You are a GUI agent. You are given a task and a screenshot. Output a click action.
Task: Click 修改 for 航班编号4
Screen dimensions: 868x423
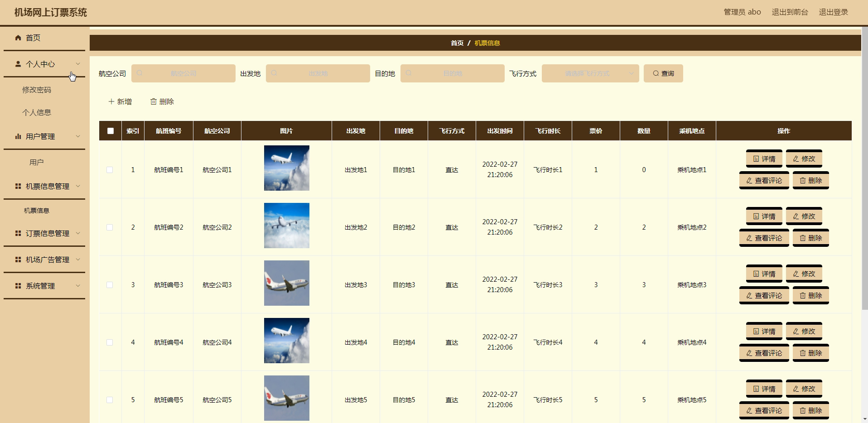click(804, 331)
